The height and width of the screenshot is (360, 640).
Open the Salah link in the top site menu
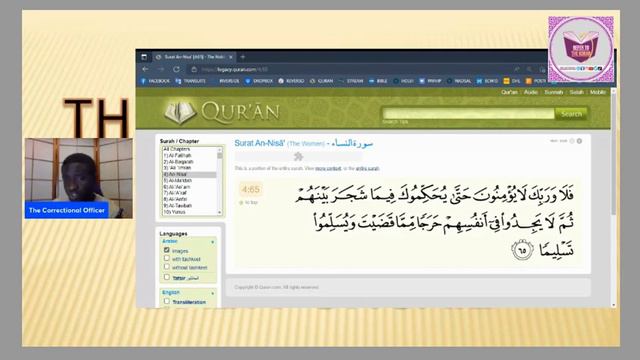576,92
